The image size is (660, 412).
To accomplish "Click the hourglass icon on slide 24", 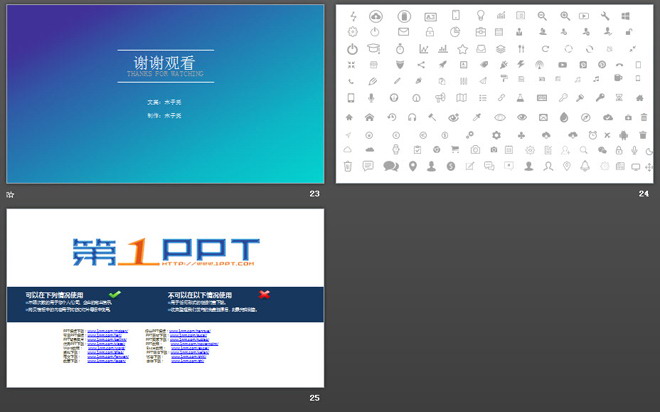I will tap(619, 98).
